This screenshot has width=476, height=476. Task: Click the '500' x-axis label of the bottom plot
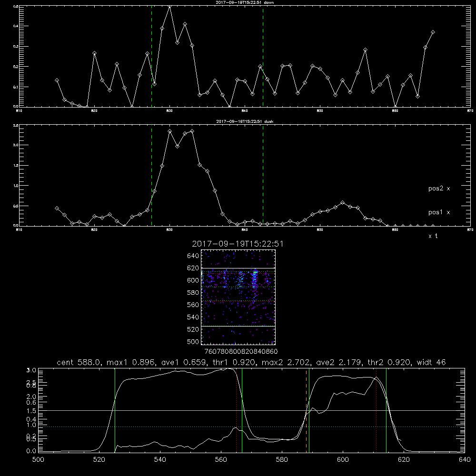point(38,460)
